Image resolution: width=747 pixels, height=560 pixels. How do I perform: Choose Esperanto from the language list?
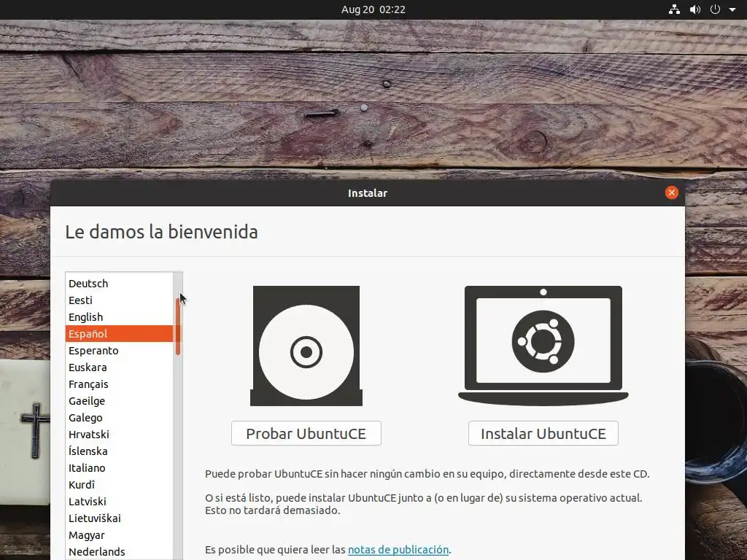(x=119, y=351)
